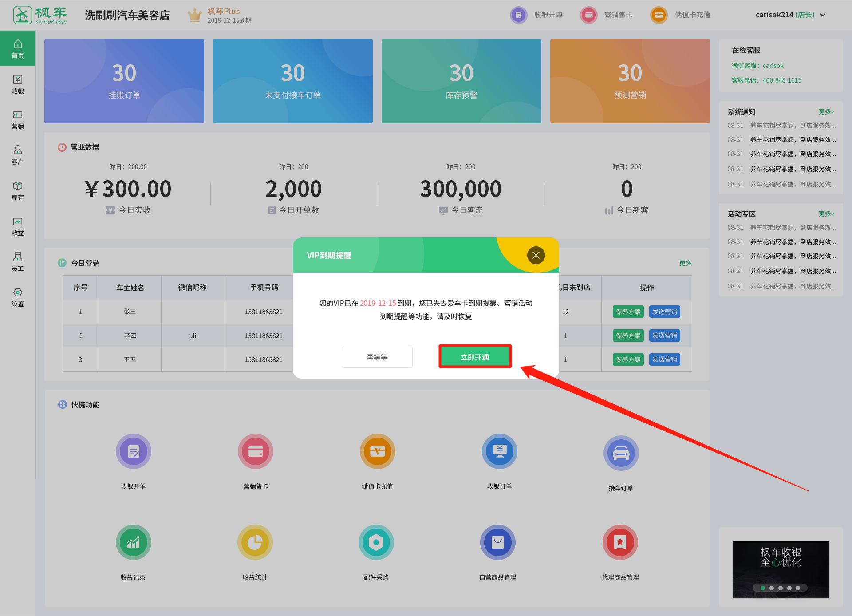Click 保养方案 button for 张三 row
852x616 pixels.
[628, 312]
